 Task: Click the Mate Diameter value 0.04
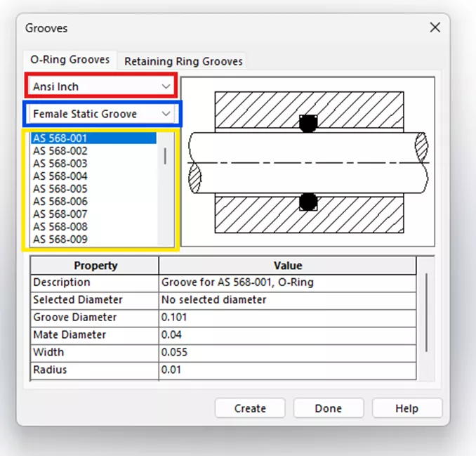click(287, 334)
